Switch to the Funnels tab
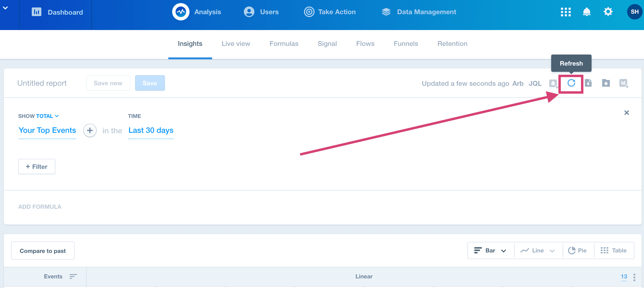 [406, 43]
